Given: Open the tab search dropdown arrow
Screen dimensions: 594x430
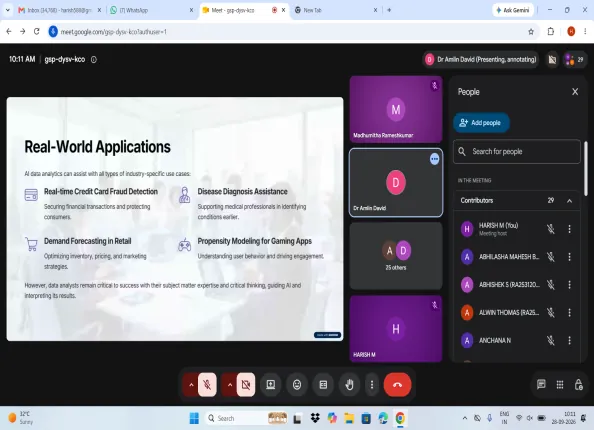Looking at the screenshot, I should 8,10.
